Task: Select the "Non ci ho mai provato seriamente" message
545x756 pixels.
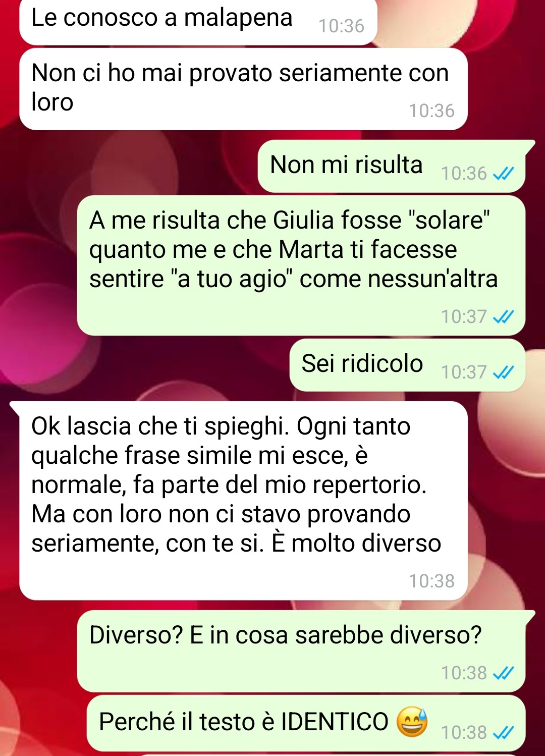Action: (x=243, y=89)
